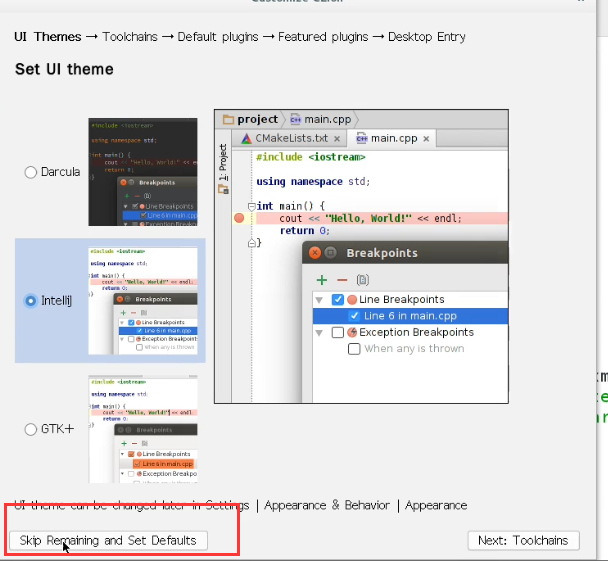Viewport: 608px width, 561px height.
Task: Click the red circle icon beside Line Breakpoints
Action: click(352, 300)
